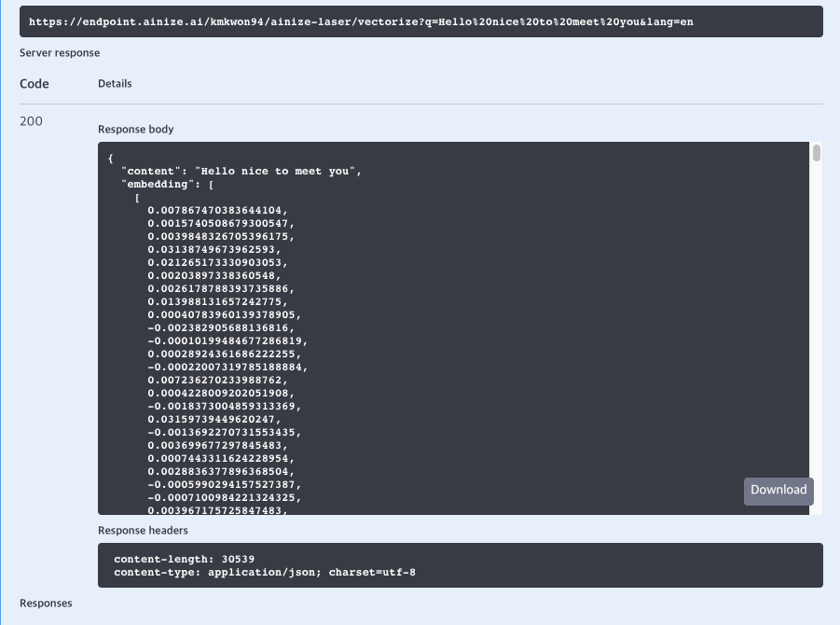840x625 pixels.
Task: Click value 0.00203897338360548
Action: 214,275
